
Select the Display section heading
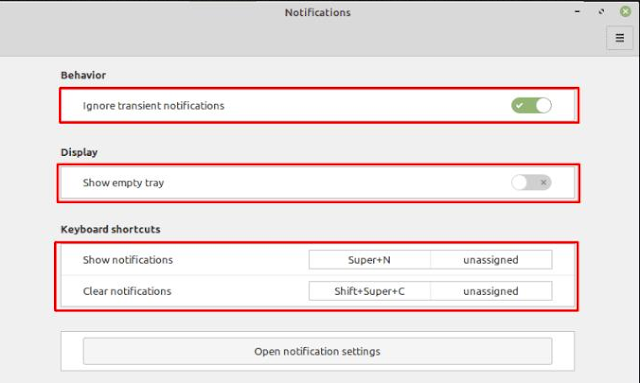79,152
